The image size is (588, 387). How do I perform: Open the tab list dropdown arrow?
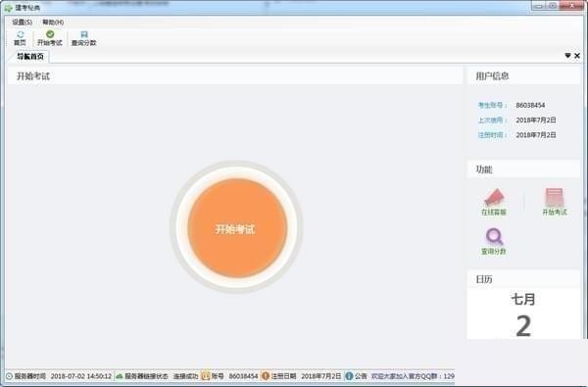pos(567,56)
